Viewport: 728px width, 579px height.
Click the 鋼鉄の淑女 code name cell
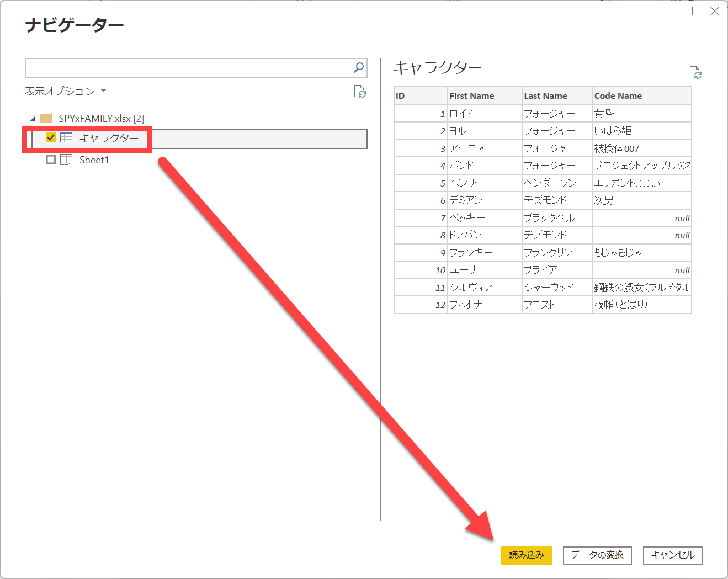pos(642,288)
